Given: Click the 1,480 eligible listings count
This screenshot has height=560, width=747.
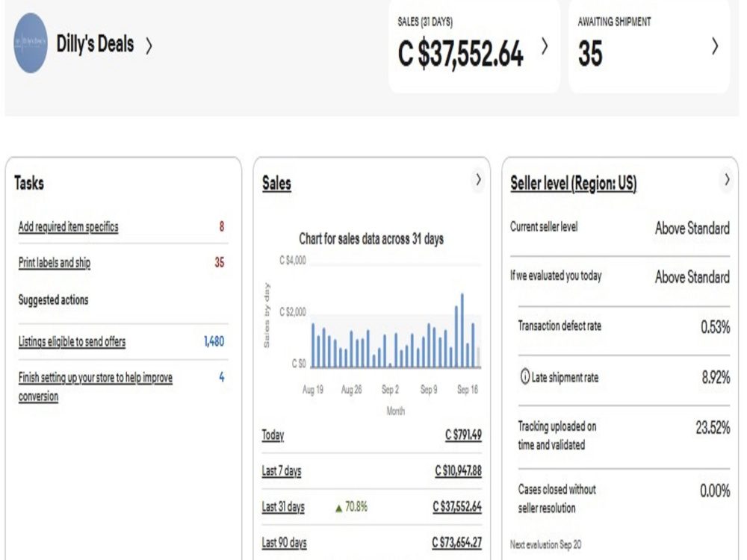Looking at the screenshot, I should click(x=214, y=341).
